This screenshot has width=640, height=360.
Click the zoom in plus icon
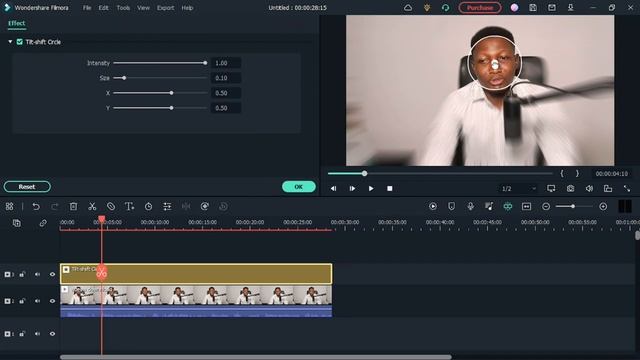pyautogui.click(x=603, y=207)
